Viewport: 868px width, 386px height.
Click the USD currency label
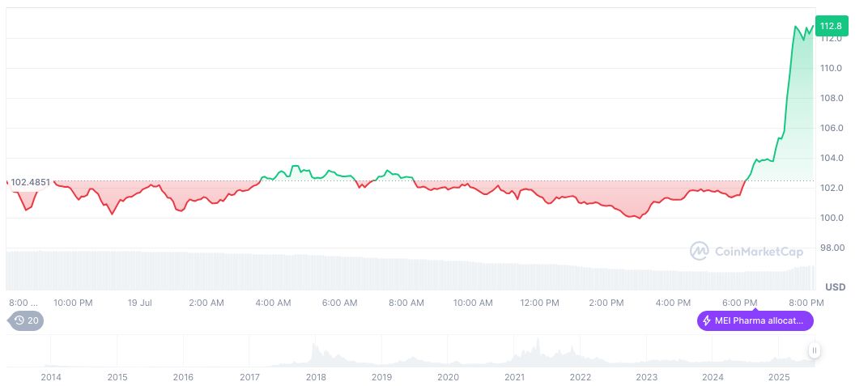(835, 287)
